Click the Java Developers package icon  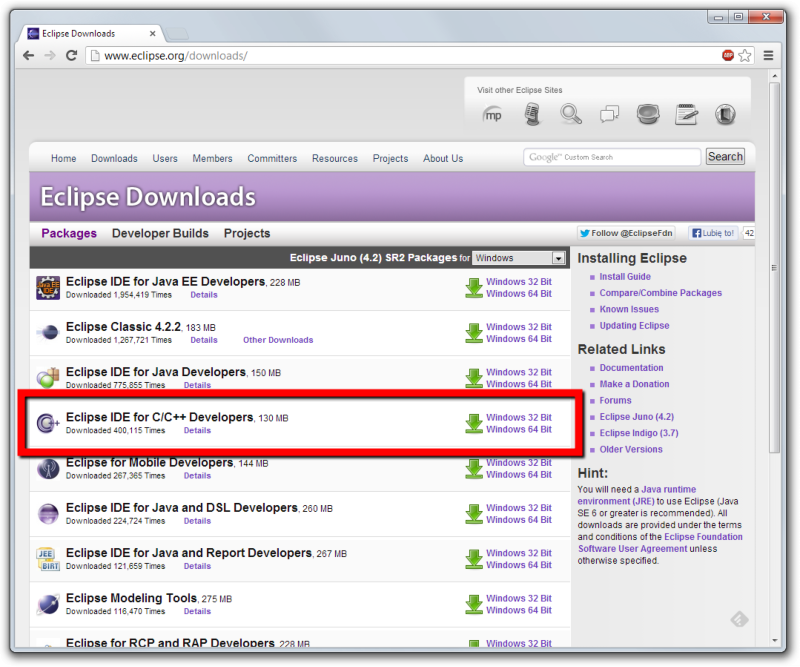point(48,378)
